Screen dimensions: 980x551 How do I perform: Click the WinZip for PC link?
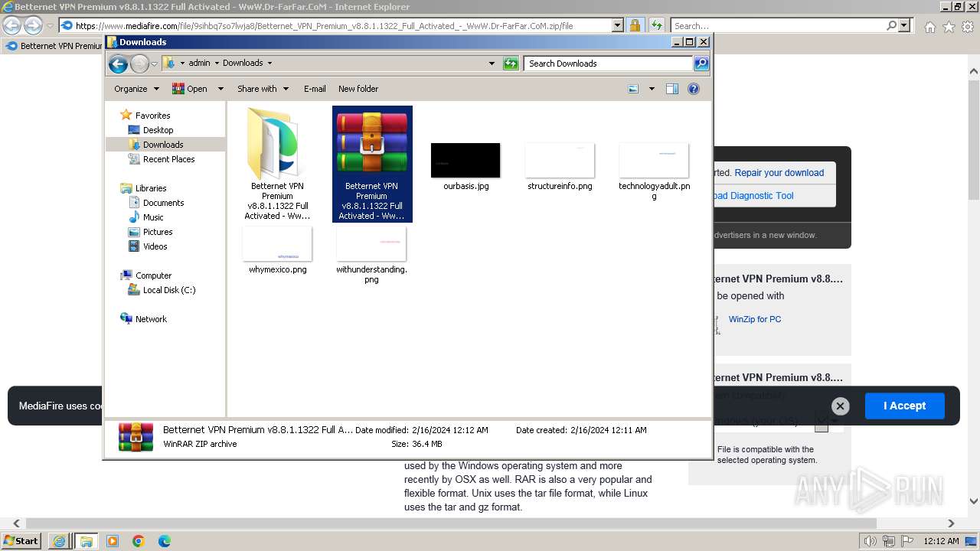tap(755, 319)
